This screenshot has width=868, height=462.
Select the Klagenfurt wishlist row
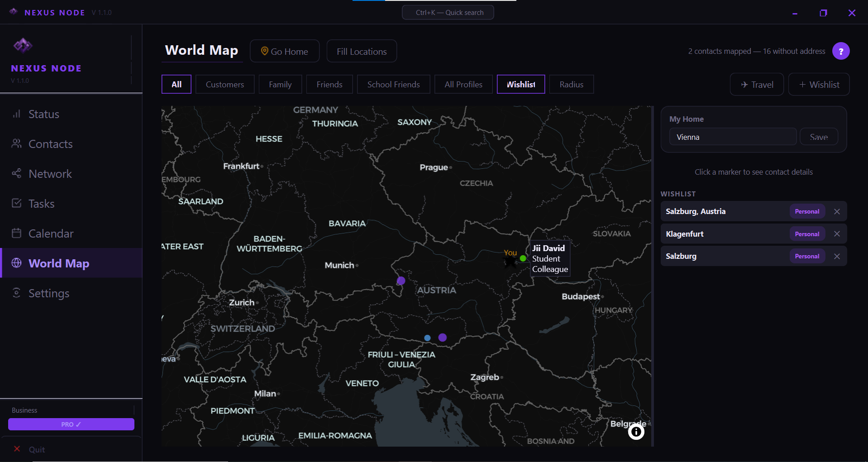click(x=754, y=234)
